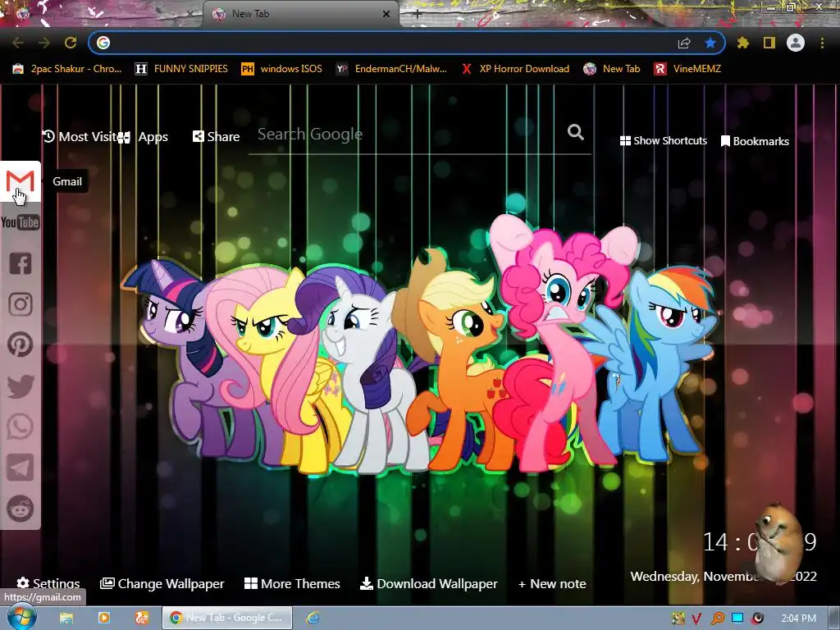Toggle the Chrome side panel
This screenshot has width=840, height=630.
click(x=769, y=43)
